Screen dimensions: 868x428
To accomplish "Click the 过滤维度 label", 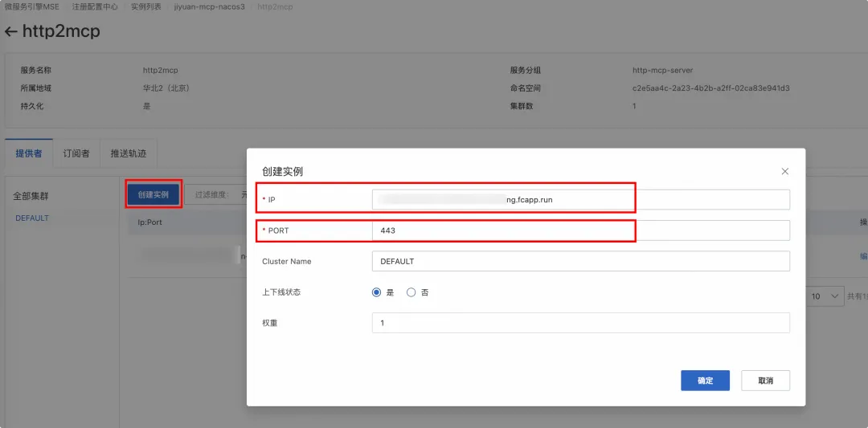I will pos(212,194).
